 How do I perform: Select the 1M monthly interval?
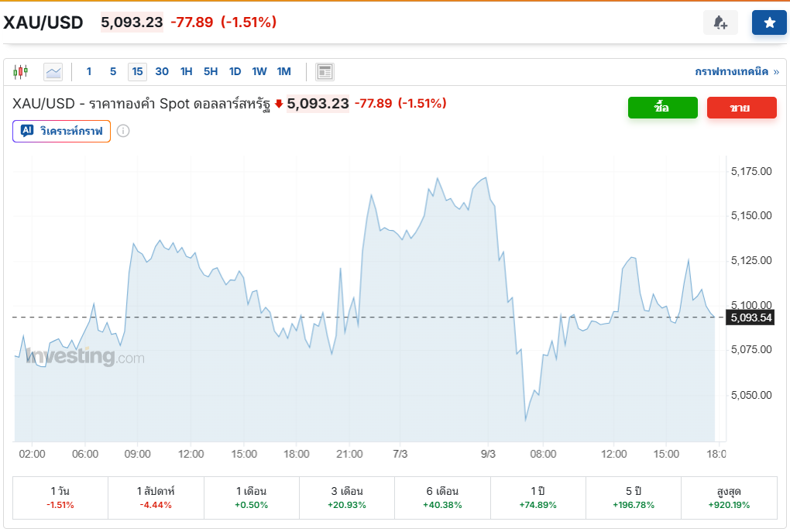(283, 71)
